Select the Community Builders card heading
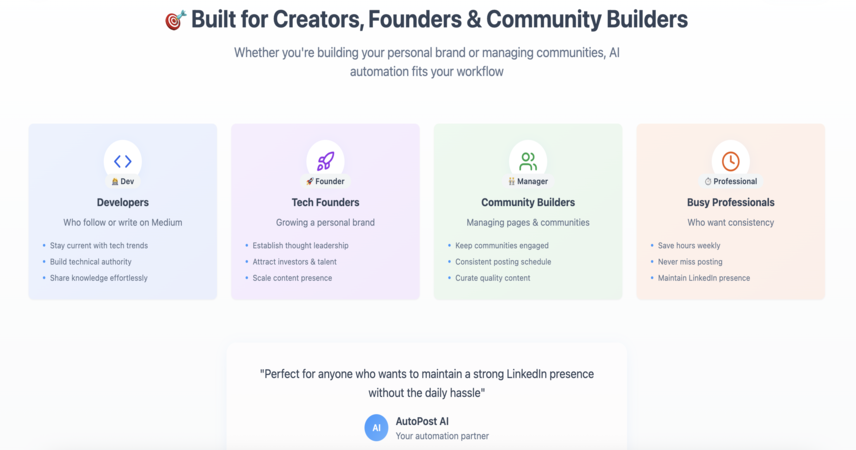Screen dimensions: 856x450 (528, 203)
